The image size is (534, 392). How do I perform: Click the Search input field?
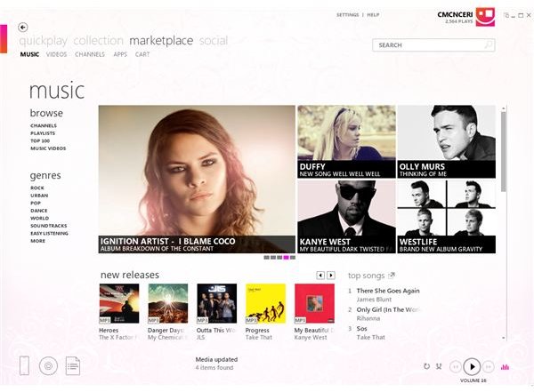pyautogui.click(x=433, y=45)
